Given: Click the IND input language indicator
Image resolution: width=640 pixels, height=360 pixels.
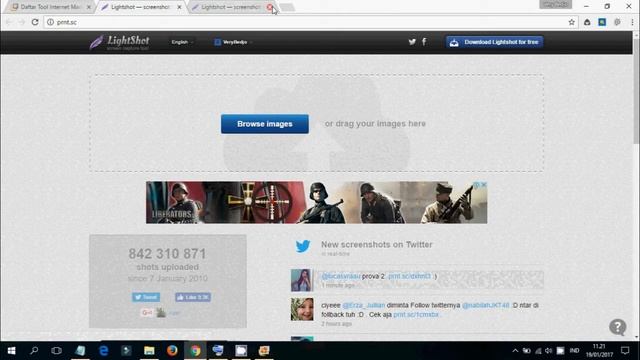Looking at the screenshot, I should pyautogui.click(x=574, y=351).
